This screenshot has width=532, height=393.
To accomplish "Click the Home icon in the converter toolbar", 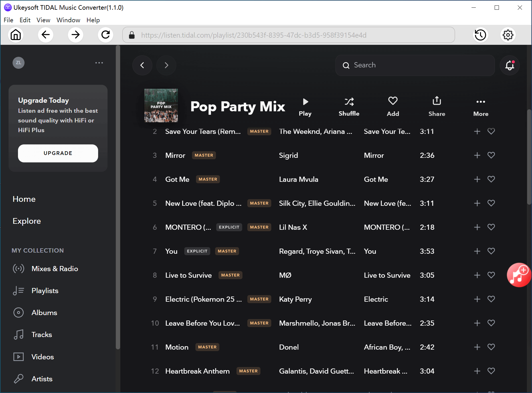I will (16, 35).
